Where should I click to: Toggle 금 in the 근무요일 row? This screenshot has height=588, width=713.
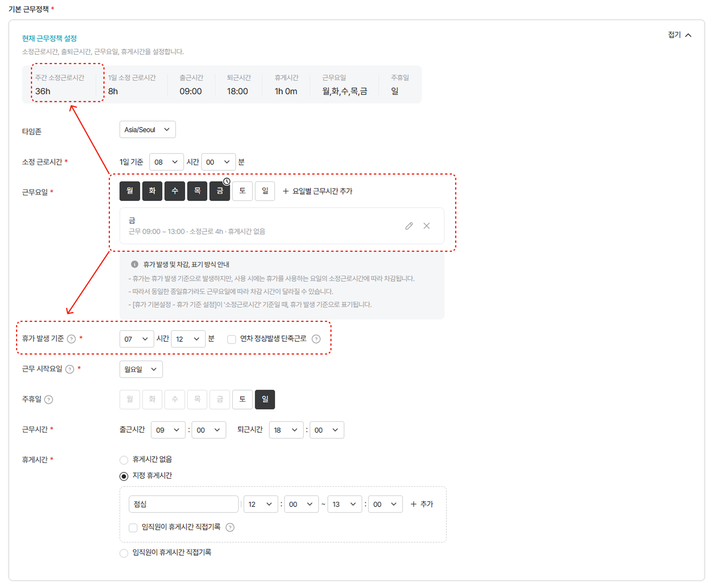[220, 191]
